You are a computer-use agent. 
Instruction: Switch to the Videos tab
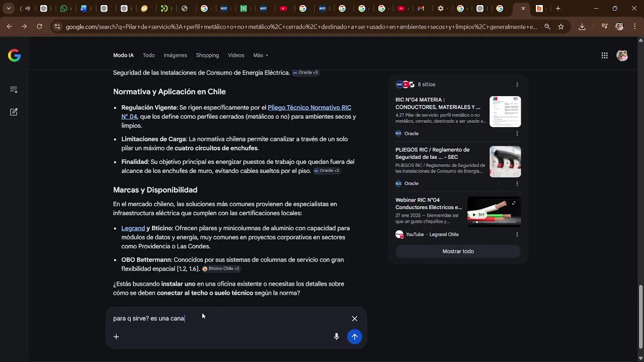(x=236, y=55)
